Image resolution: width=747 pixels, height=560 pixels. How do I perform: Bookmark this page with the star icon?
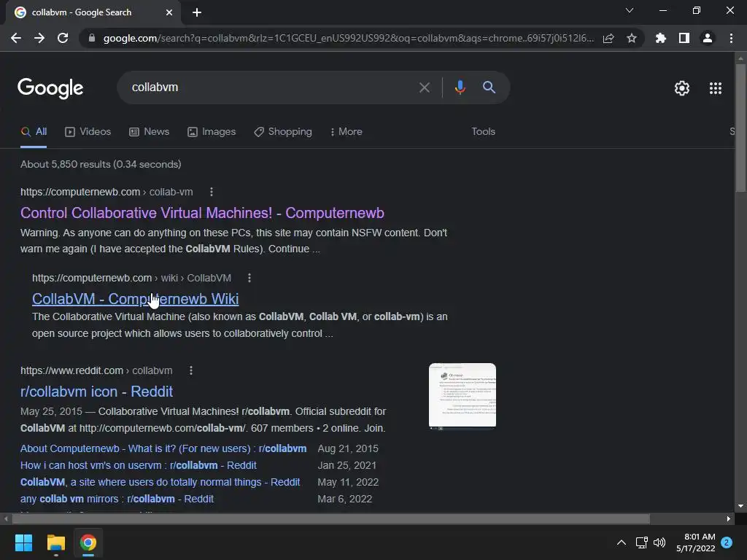[x=632, y=38]
